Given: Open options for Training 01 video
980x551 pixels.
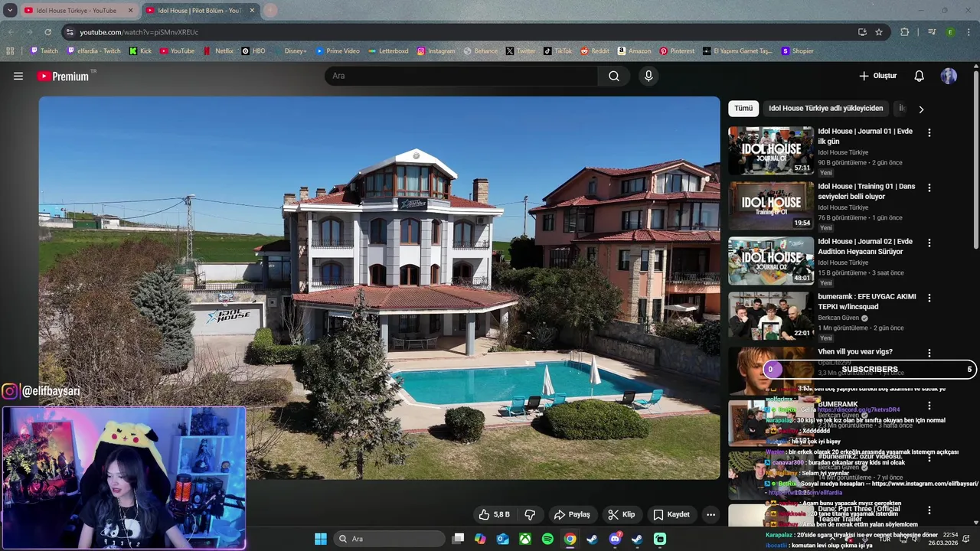Looking at the screenshot, I should pos(929,187).
